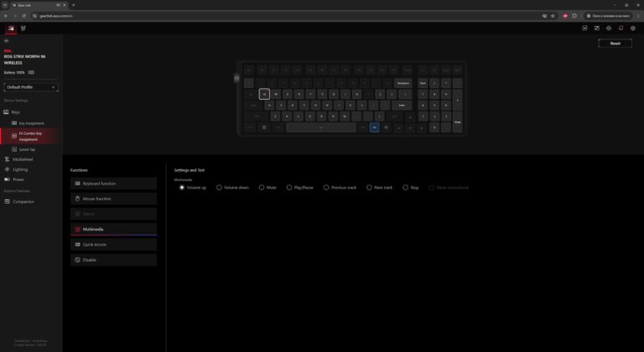
Task: Open the settings gear icon in header
Action: pos(633,28)
